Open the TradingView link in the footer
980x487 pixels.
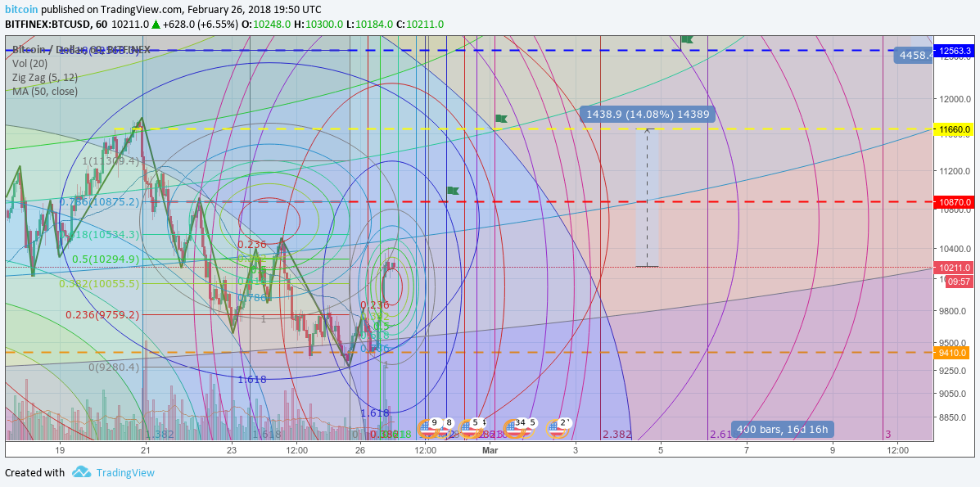click(125, 472)
